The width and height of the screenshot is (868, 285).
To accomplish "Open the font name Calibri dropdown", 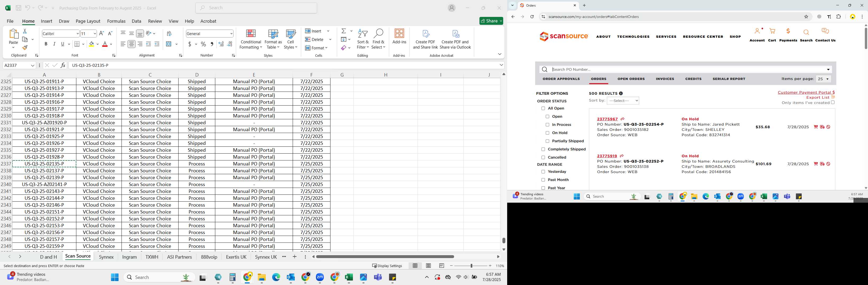I will [x=77, y=34].
